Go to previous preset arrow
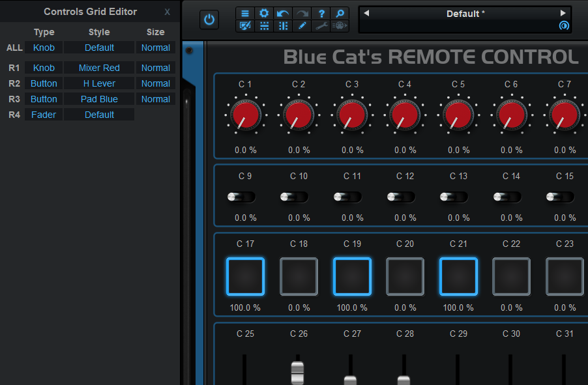 tap(366, 13)
